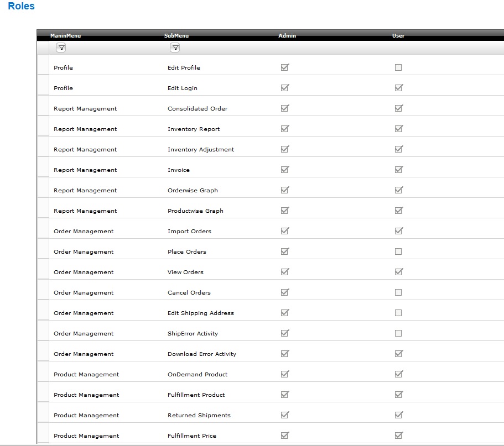This screenshot has height=446, width=504.
Task: Toggle Admin checkbox for Edit Shipping Address
Action: (285, 313)
